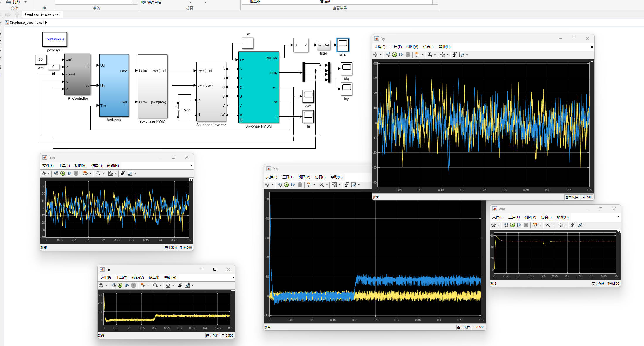644x346 pixels.
Task: Toggle cursor measurements in ixy scope
Action: point(462,55)
